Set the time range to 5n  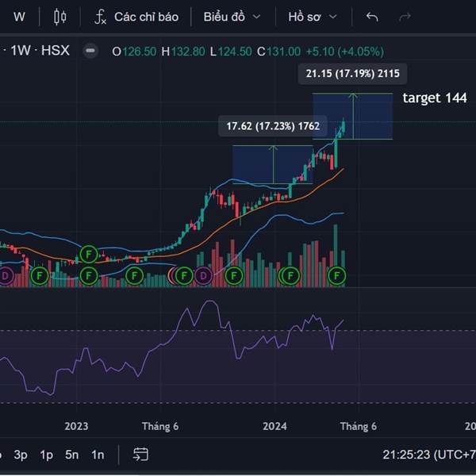pos(72,455)
